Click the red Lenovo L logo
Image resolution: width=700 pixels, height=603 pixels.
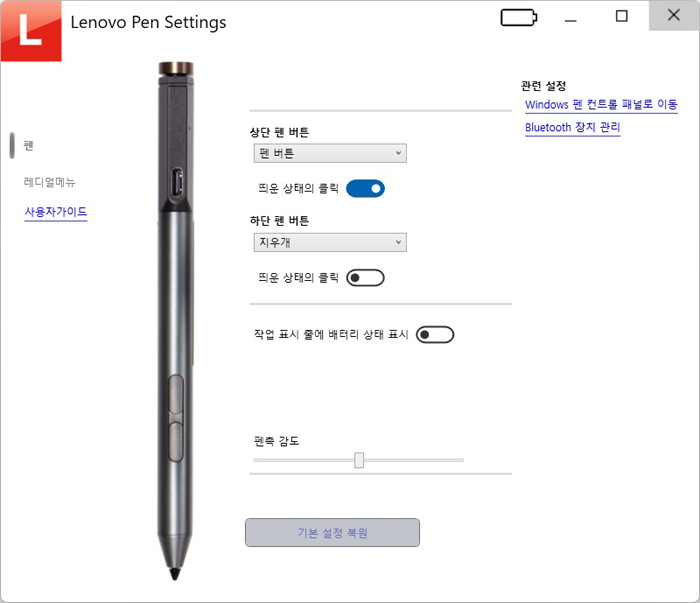31,31
